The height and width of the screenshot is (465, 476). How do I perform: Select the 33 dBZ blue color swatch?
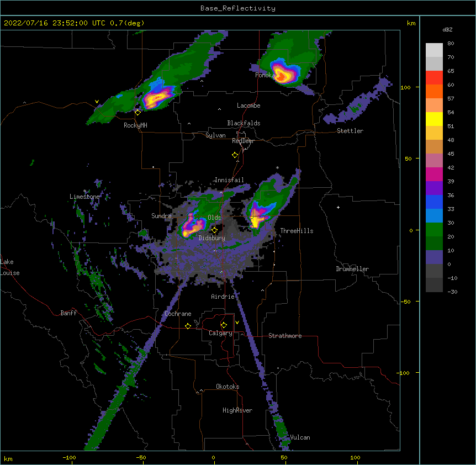(x=434, y=202)
